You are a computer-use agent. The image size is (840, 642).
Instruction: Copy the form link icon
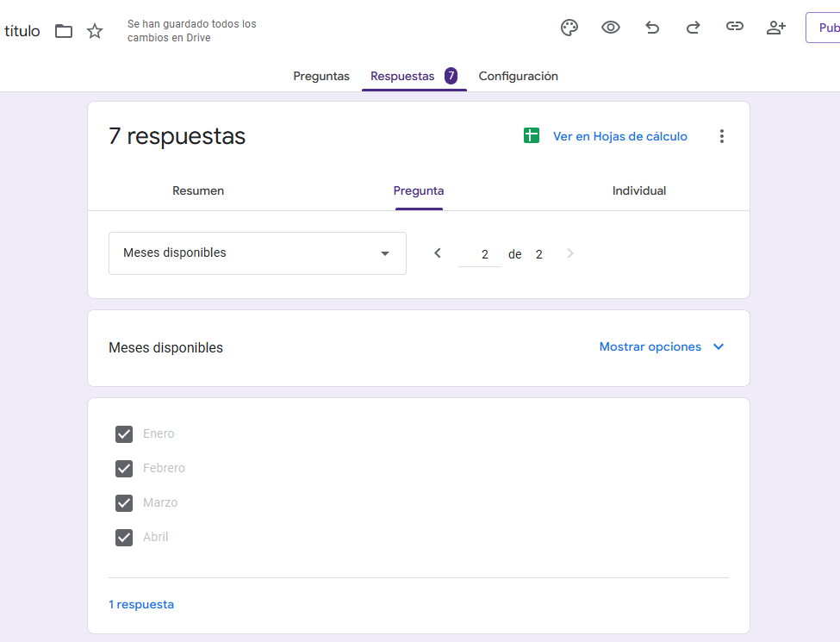[734, 28]
